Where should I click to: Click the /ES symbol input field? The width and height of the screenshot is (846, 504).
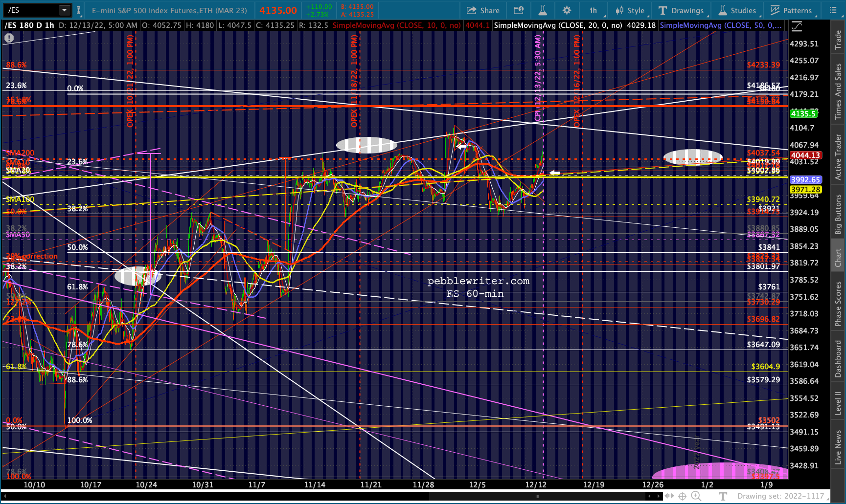[31, 10]
